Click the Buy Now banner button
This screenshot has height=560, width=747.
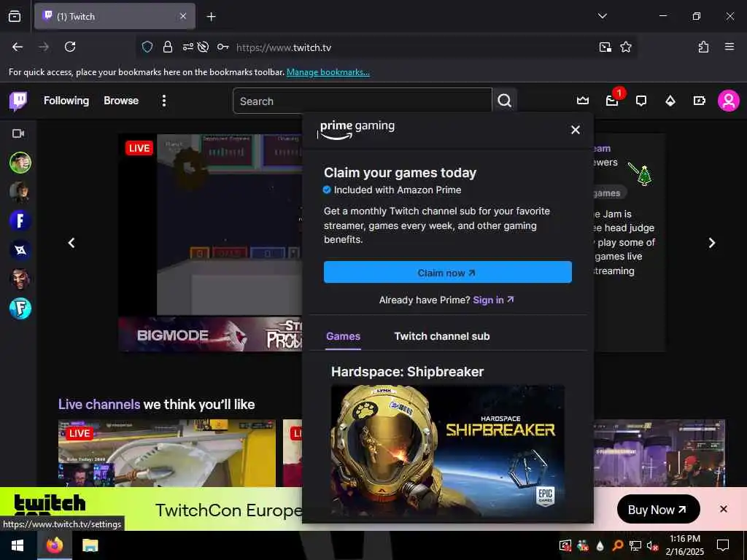658,510
